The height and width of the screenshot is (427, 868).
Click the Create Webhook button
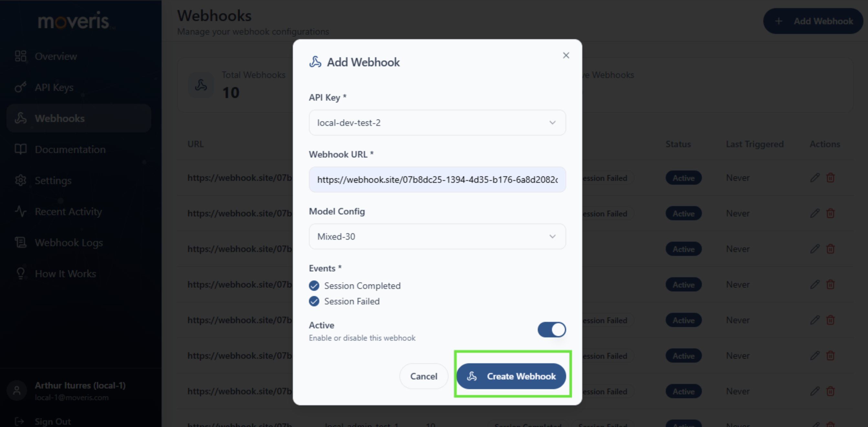[512, 377]
